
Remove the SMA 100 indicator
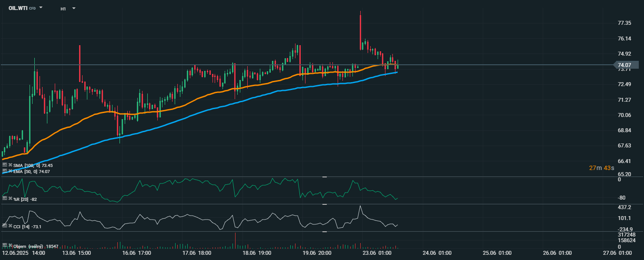[x=10, y=165]
